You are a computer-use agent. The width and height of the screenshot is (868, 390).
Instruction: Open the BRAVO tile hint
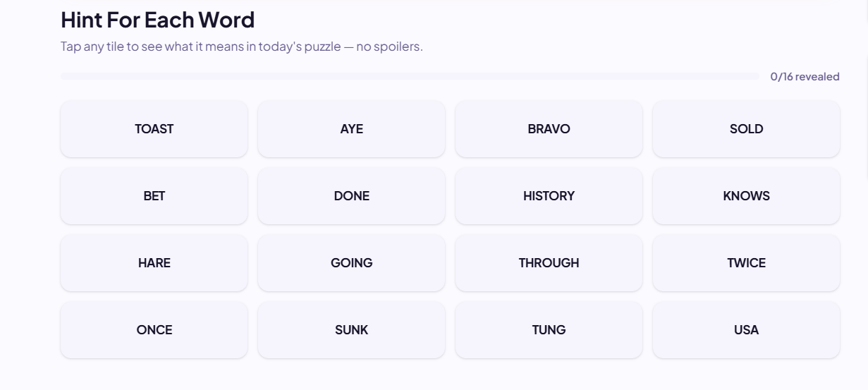click(549, 128)
